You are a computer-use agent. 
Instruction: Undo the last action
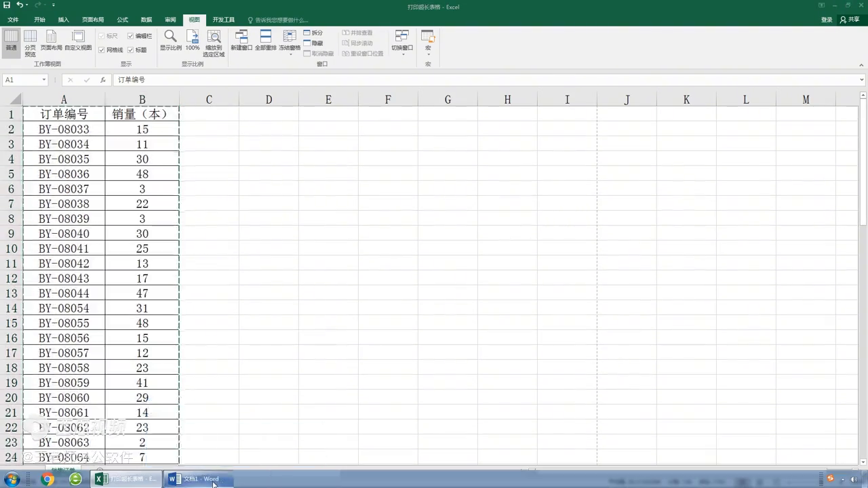(20, 5)
